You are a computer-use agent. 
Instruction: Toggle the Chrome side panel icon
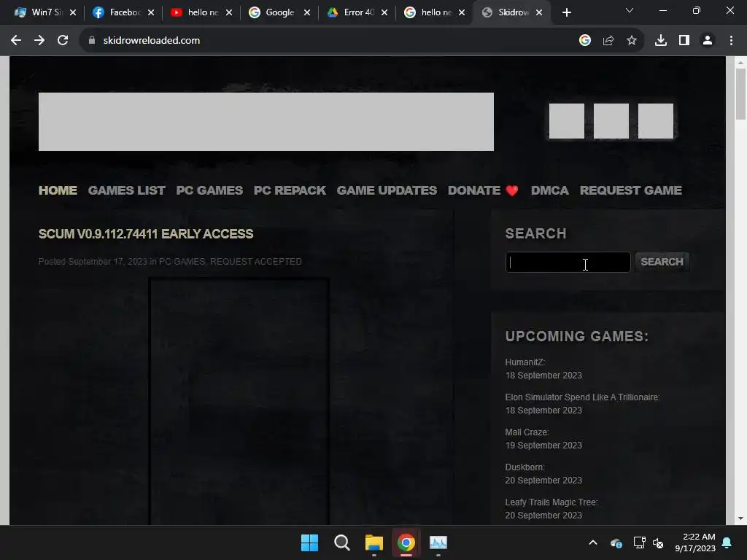[x=684, y=41]
